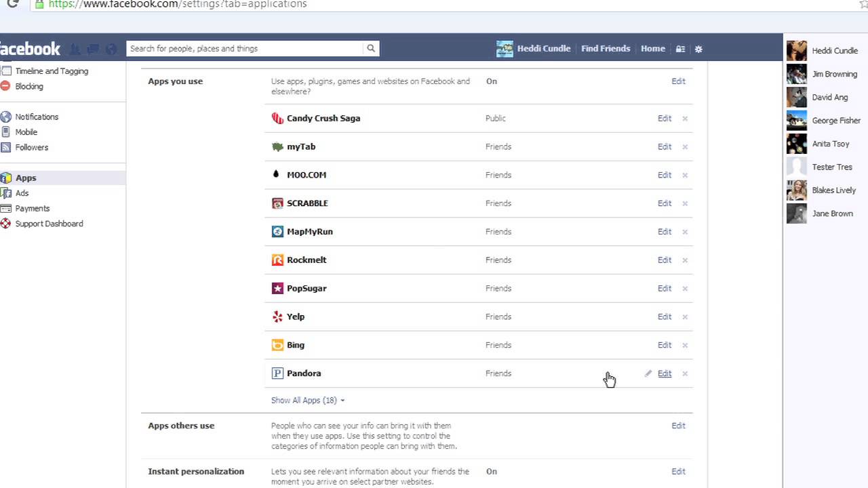Screen dimensions: 868x488
Task: Go to Notifications settings in sidebar
Action: click(x=37, y=117)
